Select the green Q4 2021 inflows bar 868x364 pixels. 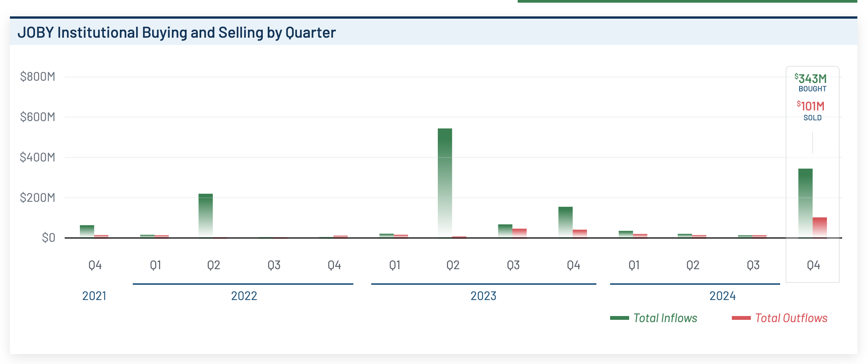click(87, 231)
